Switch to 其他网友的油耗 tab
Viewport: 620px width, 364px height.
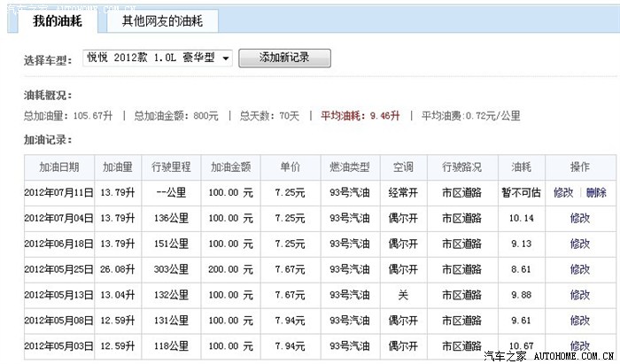pos(162,20)
